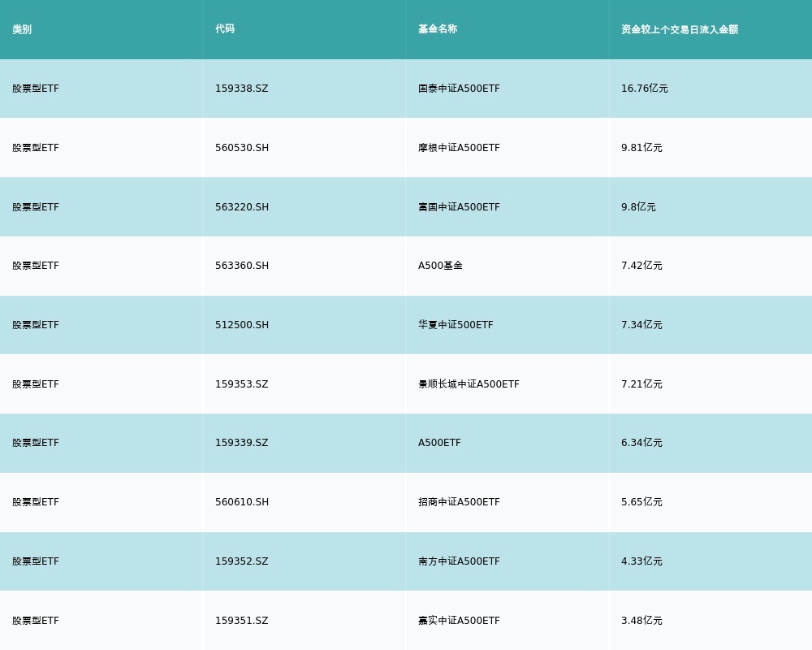Click fund name 嘉实中证A500ETF
Screen dimensions: 812x650
click(x=459, y=621)
